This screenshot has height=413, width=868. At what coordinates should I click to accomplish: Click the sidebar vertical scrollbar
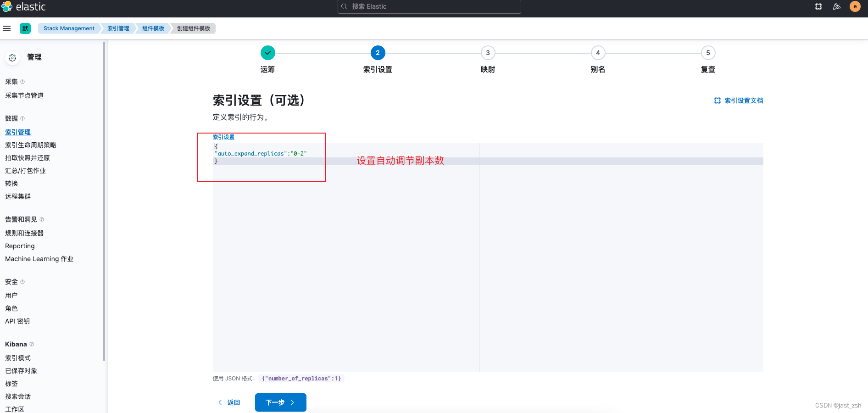pos(104,201)
